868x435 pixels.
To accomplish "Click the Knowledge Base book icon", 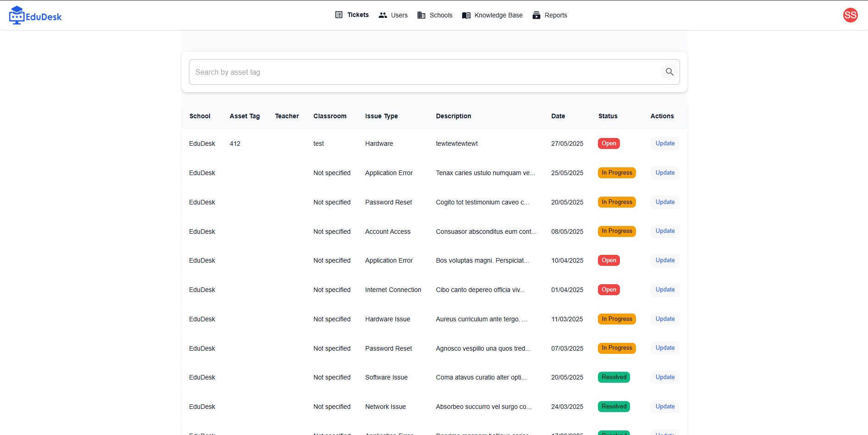I will (466, 15).
